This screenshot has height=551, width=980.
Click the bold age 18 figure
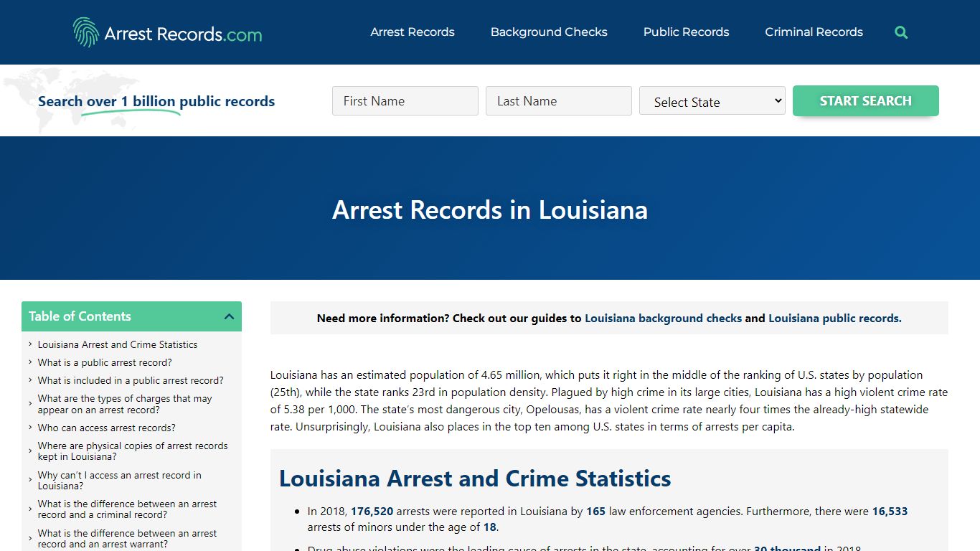(x=489, y=527)
